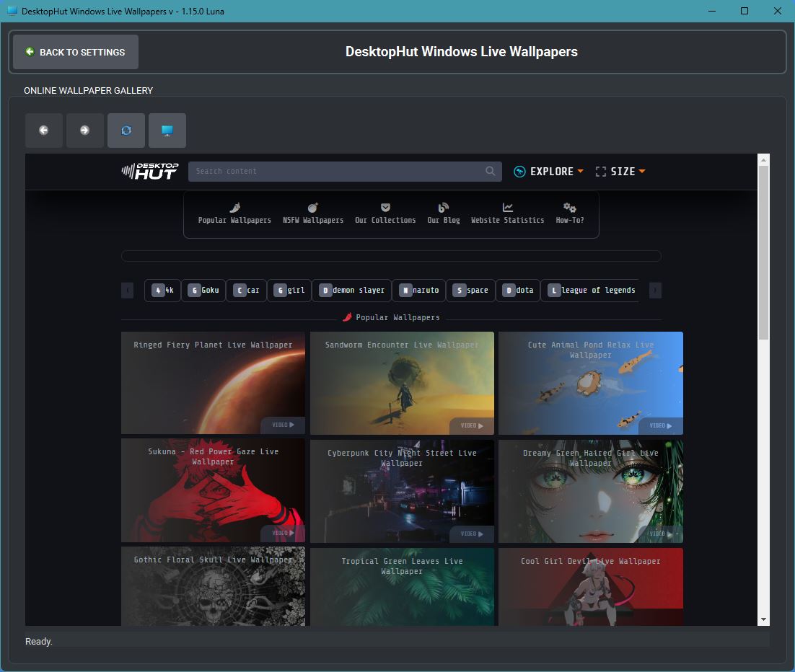
Task: Open Sandworm Encounter Live Wallpaper thumbnail
Action: [x=402, y=383]
